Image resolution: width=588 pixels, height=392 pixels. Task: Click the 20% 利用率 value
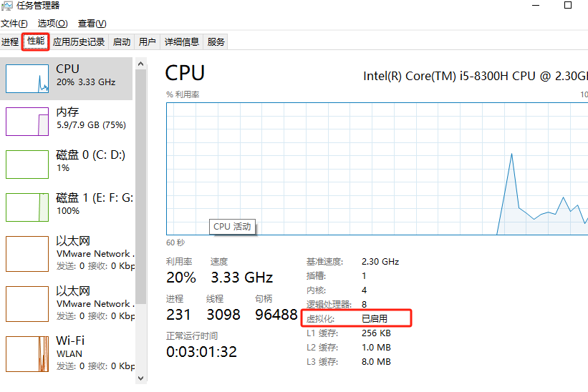(180, 278)
